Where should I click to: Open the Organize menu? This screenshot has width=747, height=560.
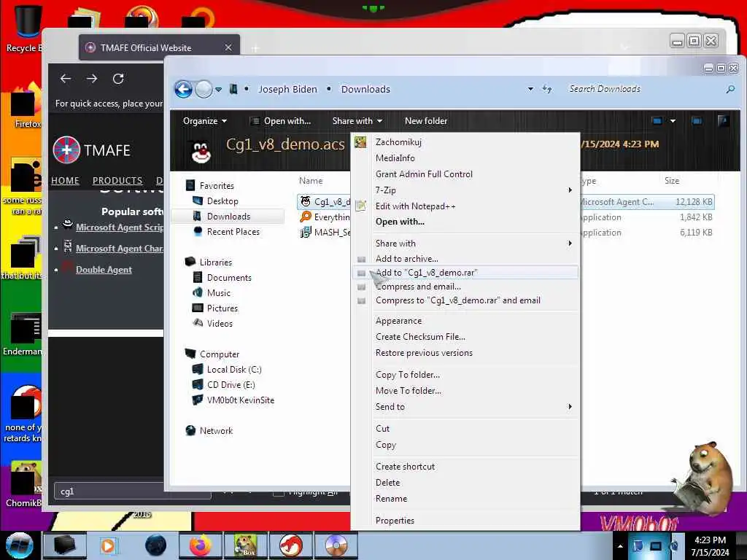[205, 121]
